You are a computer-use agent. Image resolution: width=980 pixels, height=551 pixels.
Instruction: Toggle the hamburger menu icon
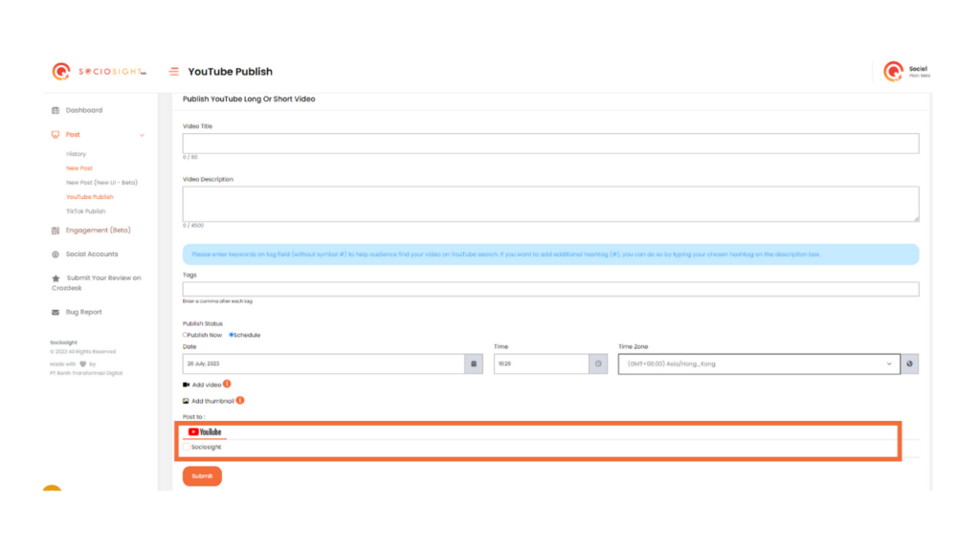click(174, 72)
